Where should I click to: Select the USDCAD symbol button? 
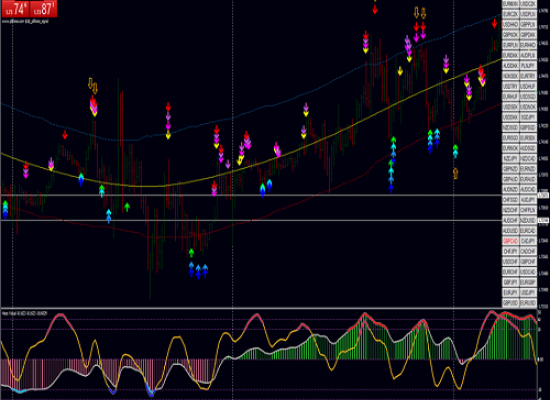[x=528, y=272]
